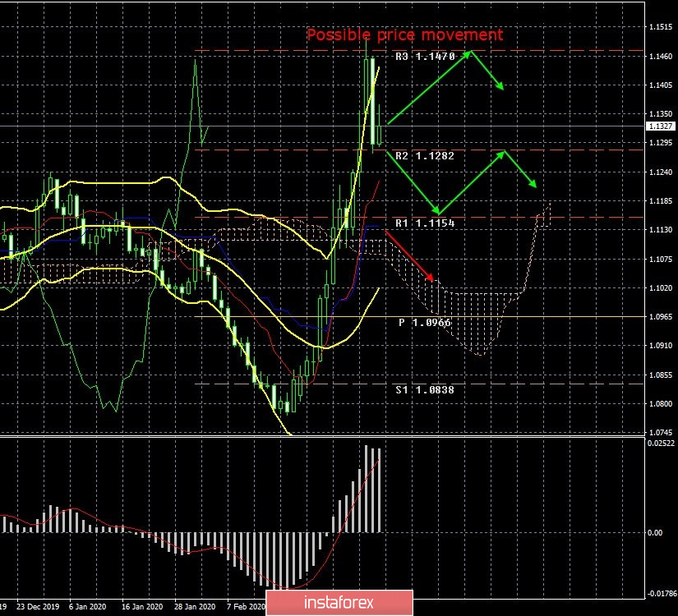The image size is (678, 616).
Task: Click the 7 Feb 2020 date label
Action: [x=246, y=606]
